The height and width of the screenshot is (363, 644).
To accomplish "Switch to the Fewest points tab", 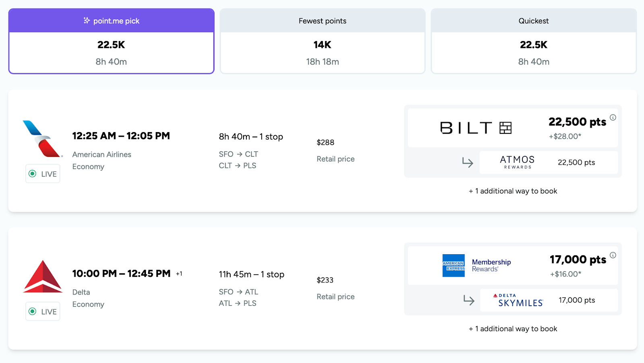I will click(x=322, y=21).
